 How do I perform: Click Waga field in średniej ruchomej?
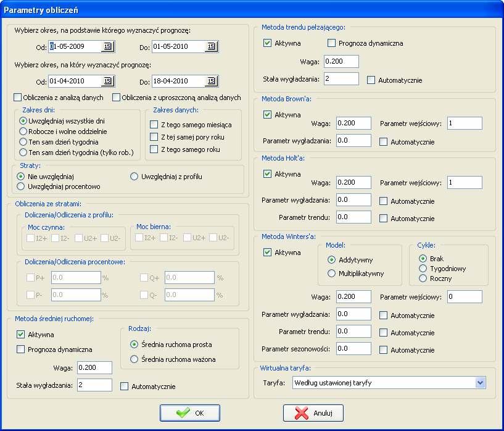94,367
